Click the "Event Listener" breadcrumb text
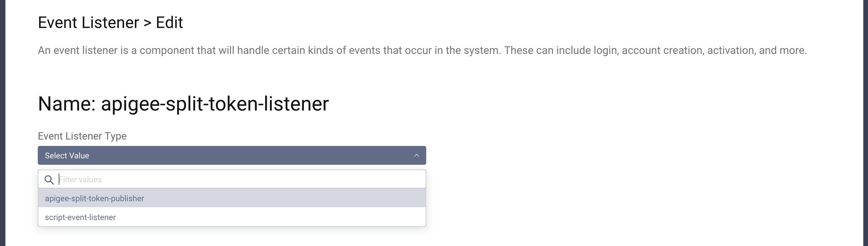The height and width of the screenshot is (246, 868). click(88, 23)
